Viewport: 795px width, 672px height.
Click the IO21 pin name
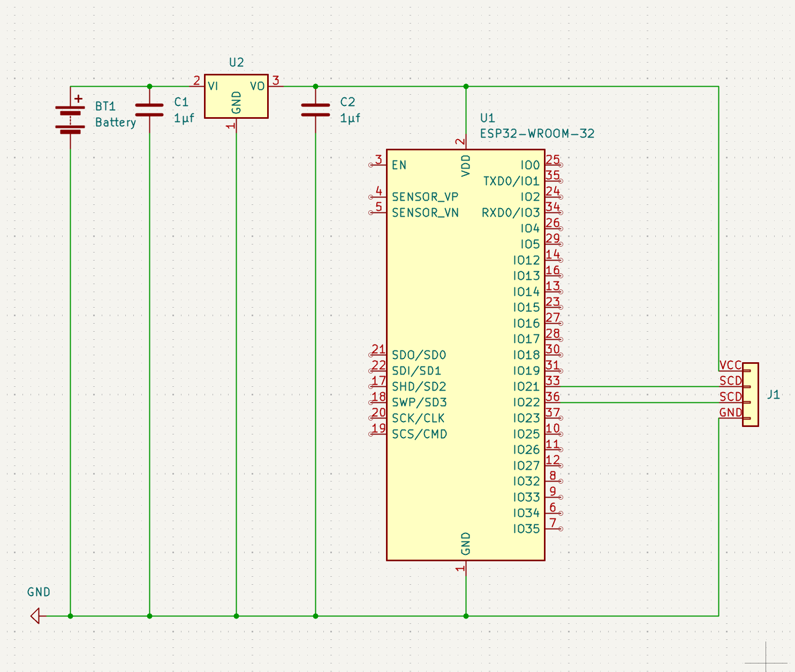coord(526,386)
